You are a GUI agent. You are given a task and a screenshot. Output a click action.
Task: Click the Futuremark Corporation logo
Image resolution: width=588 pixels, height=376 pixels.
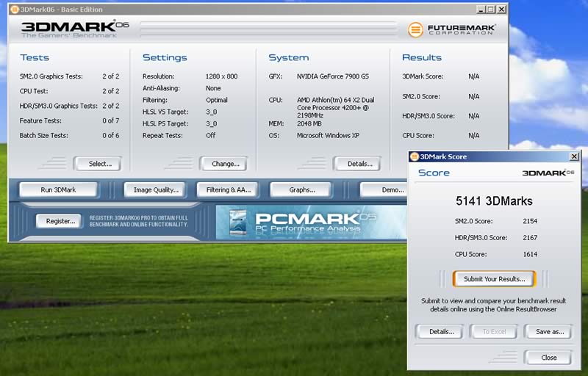click(x=452, y=30)
